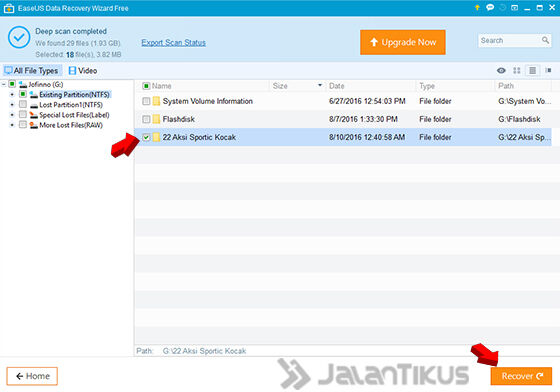The width and height of the screenshot is (560, 392).
Task: Select Jofinno (G:) tree label
Action: click(x=46, y=85)
